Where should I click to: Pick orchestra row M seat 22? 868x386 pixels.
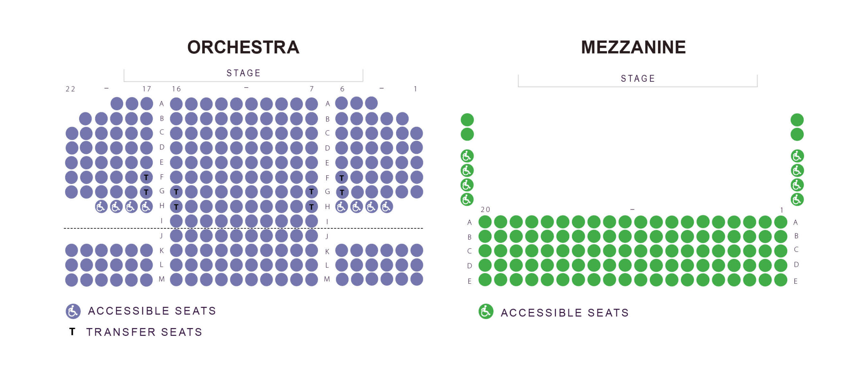[71, 280]
